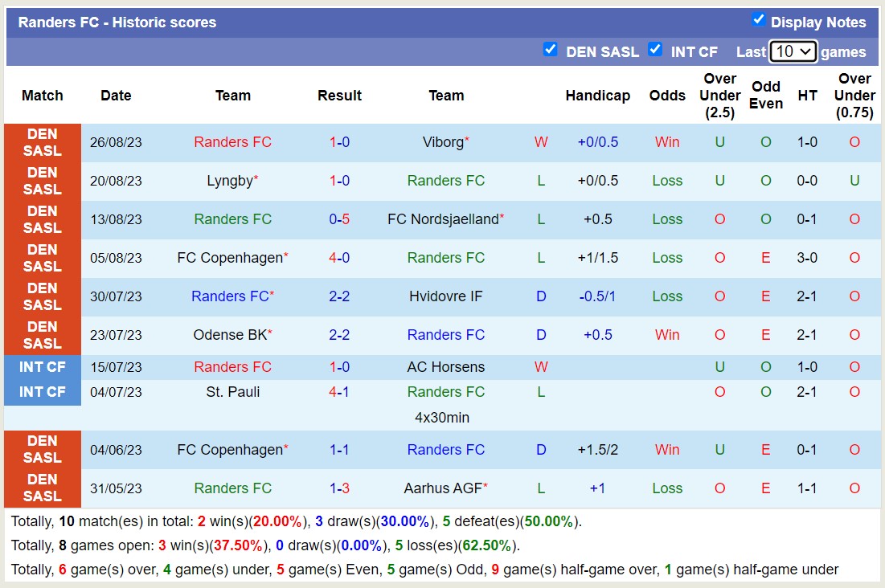885x588 pixels.
Task: Select 10 in the games selector
Action: (786, 51)
